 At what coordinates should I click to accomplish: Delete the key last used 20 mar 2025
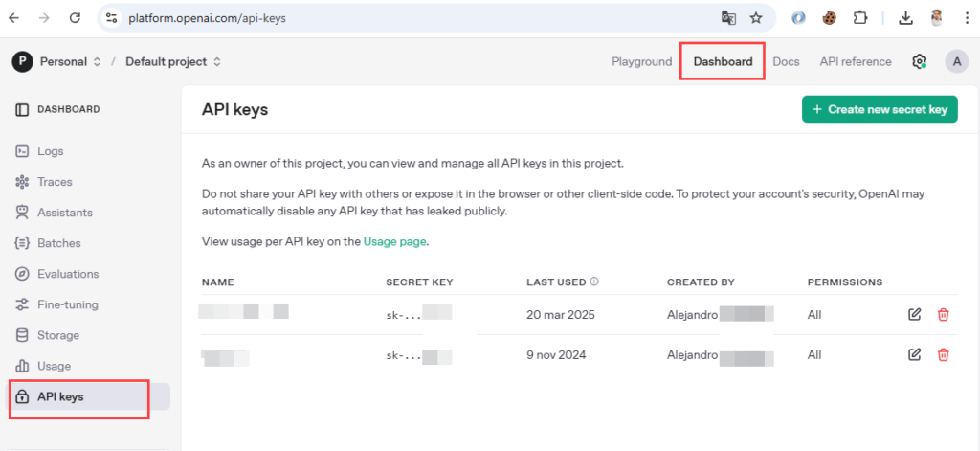click(x=943, y=315)
